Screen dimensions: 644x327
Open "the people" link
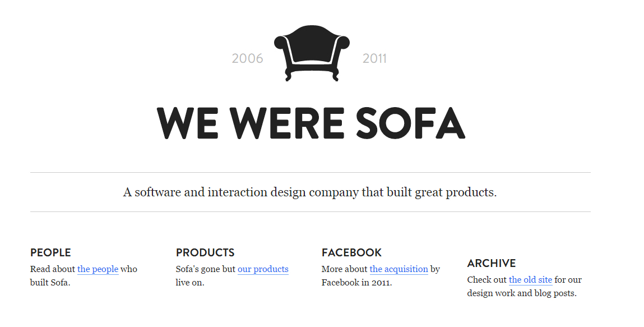[98, 269]
